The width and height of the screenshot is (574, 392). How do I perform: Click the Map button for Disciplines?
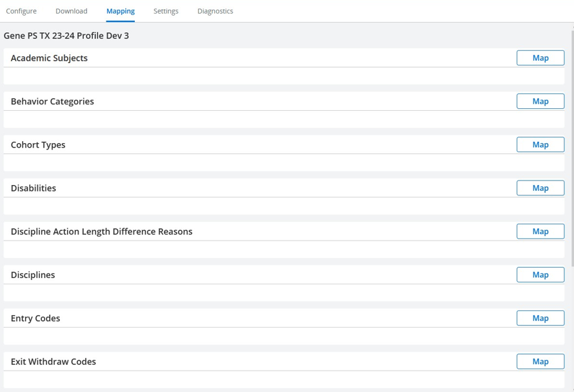coord(540,274)
